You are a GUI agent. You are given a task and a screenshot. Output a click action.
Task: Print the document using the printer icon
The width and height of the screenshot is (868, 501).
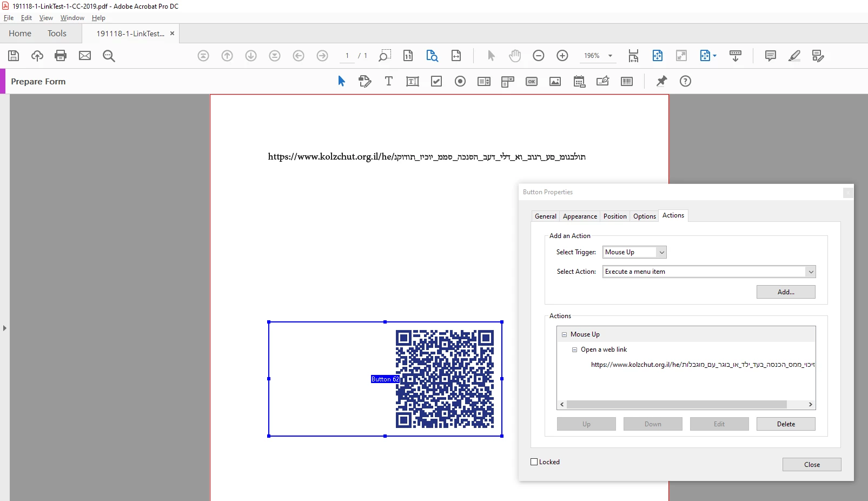pyautogui.click(x=61, y=56)
